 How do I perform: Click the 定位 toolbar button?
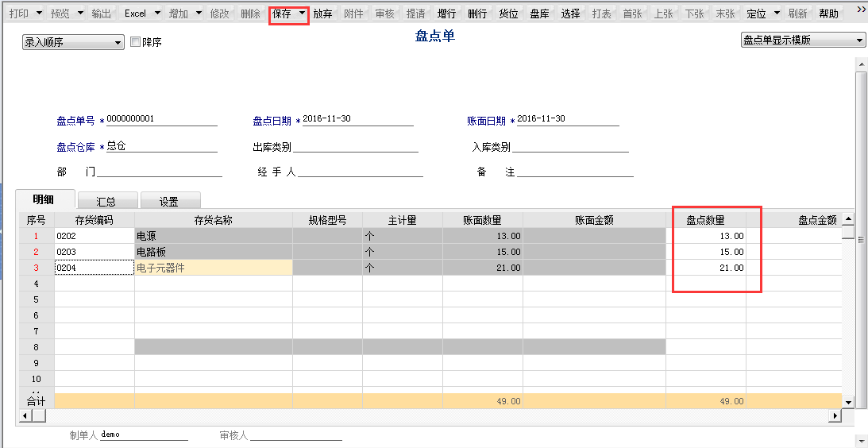(x=756, y=14)
